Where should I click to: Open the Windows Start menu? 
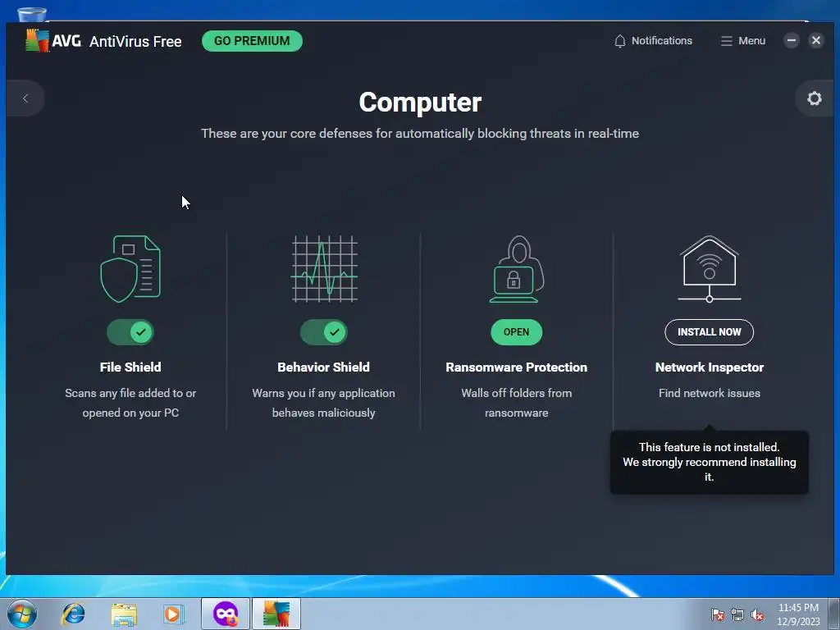[21, 614]
